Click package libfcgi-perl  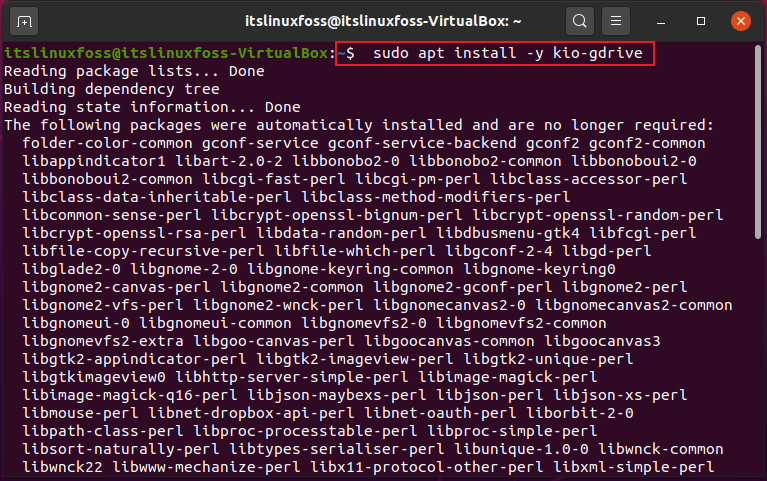point(643,233)
